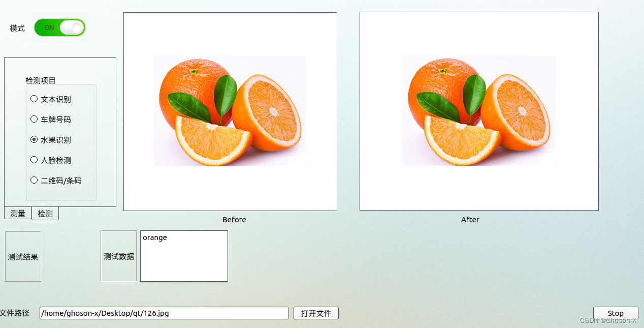This screenshot has width=644, height=328.
Task: Select the 二维码/条码 radio option
Action: 56,181
